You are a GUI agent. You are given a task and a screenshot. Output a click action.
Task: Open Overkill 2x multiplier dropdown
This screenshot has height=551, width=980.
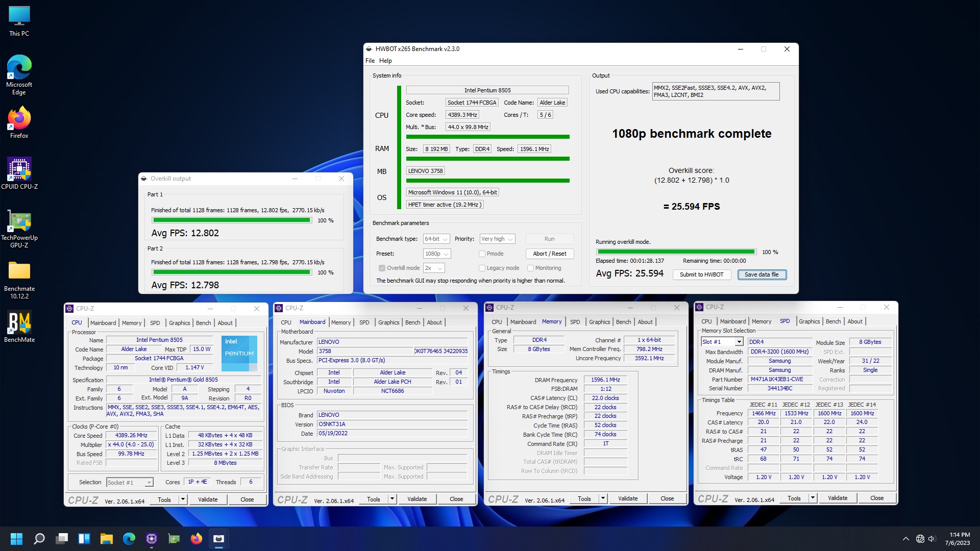pyautogui.click(x=434, y=268)
